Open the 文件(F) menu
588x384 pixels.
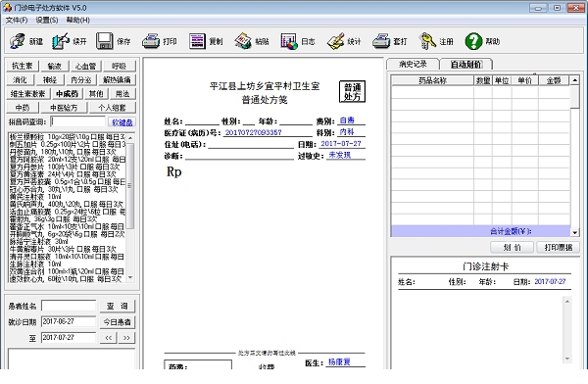tap(17, 21)
